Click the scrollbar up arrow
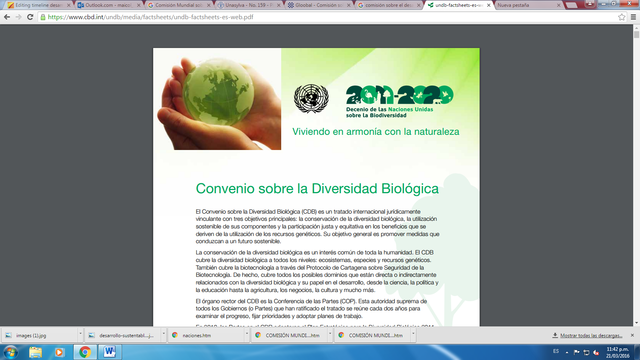 pyautogui.click(x=636, y=27)
